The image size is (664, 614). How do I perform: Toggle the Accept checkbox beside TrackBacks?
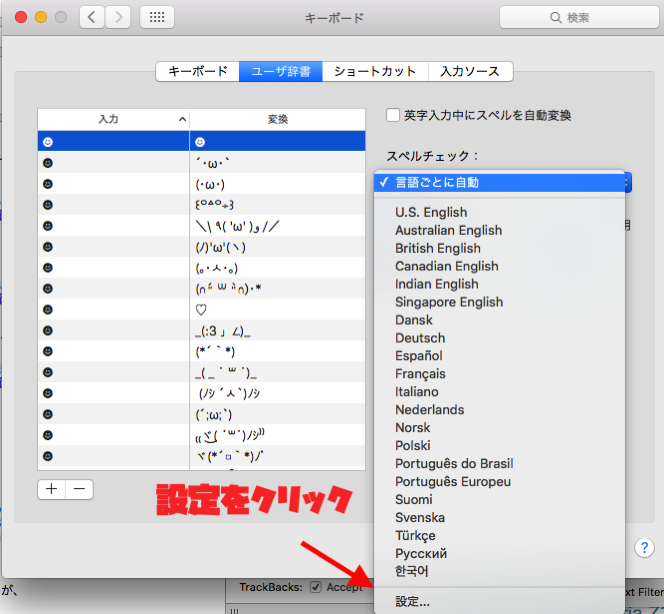(x=316, y=587)
